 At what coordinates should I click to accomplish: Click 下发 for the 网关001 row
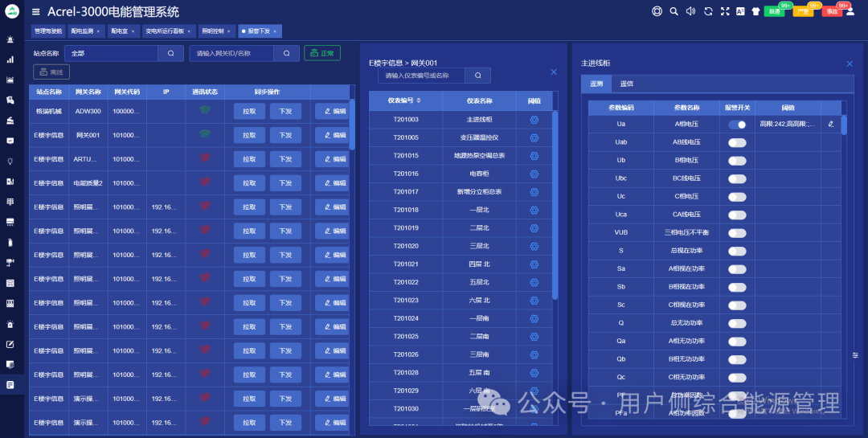285,135
